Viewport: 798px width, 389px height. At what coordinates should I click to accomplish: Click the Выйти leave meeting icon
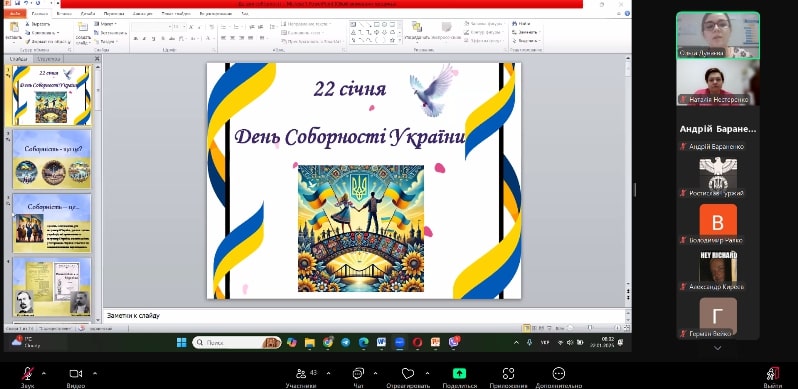coord(773,374)
